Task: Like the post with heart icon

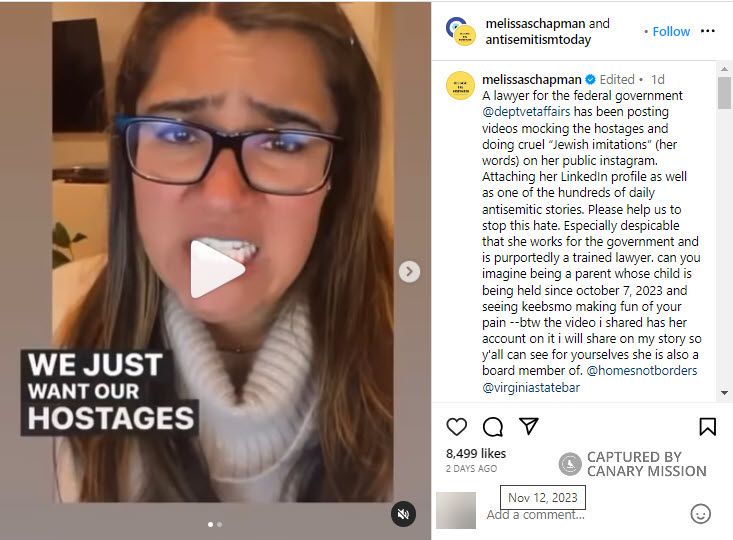Action: [x=456, y=427]
